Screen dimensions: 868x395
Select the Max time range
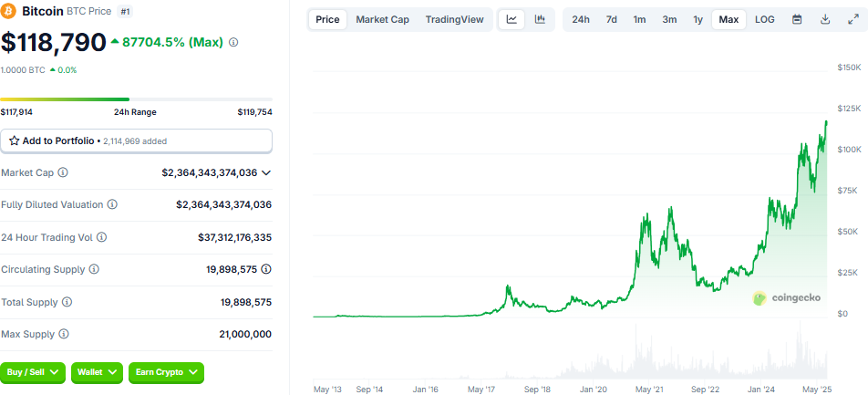[x=728, y=19]
